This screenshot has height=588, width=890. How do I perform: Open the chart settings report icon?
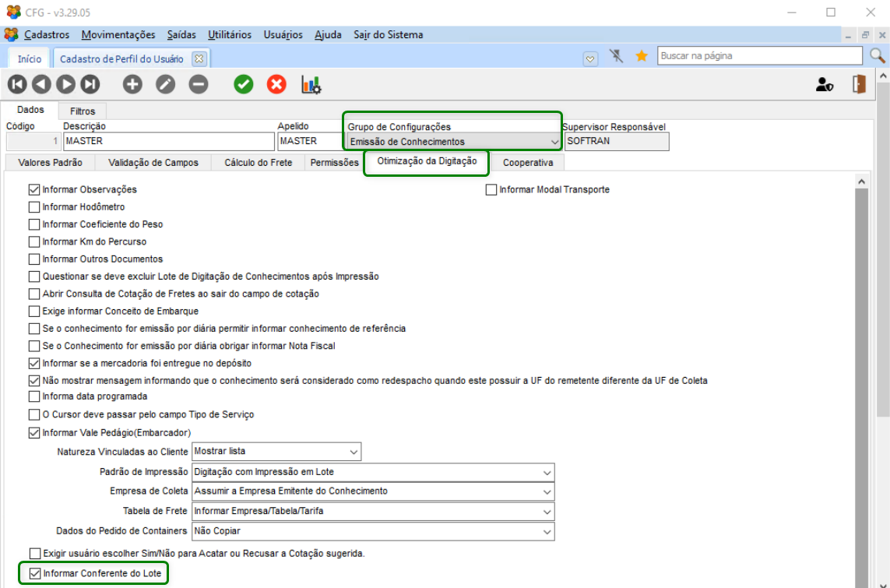311,85
